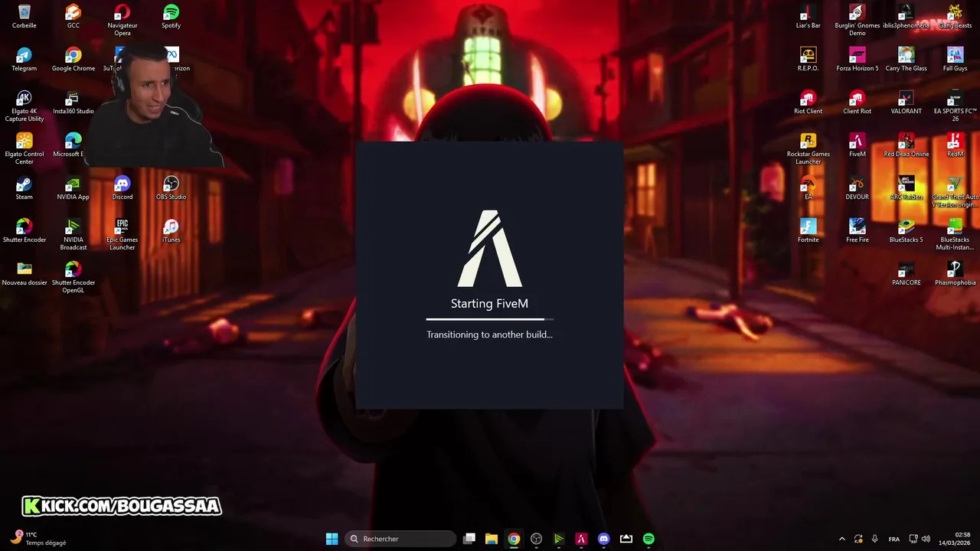Select the FiveM desktop shortcut
Screen dimensions: 980x551
click(x=857, y=145)
